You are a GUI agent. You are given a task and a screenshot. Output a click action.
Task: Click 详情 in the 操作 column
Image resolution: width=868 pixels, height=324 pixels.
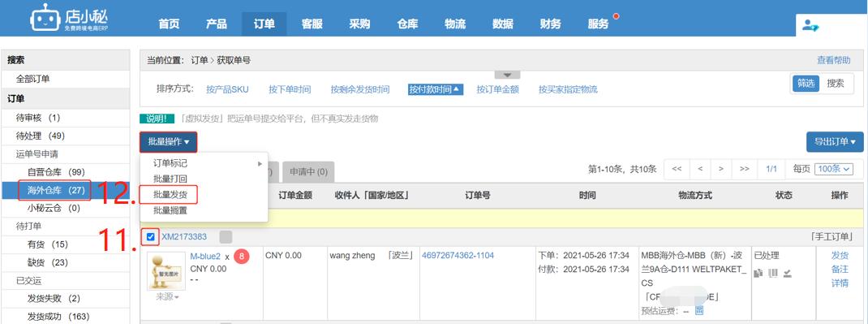(840, 283)
